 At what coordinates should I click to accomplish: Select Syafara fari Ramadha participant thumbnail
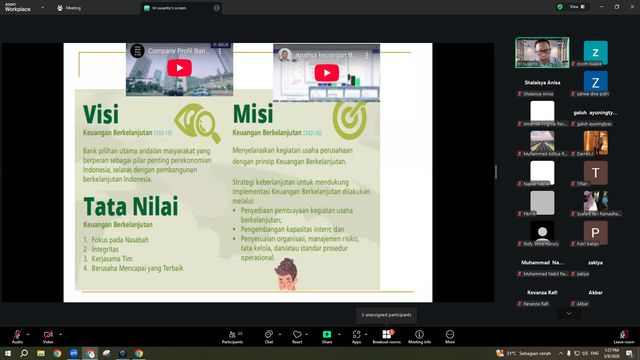tap(596, 203)
